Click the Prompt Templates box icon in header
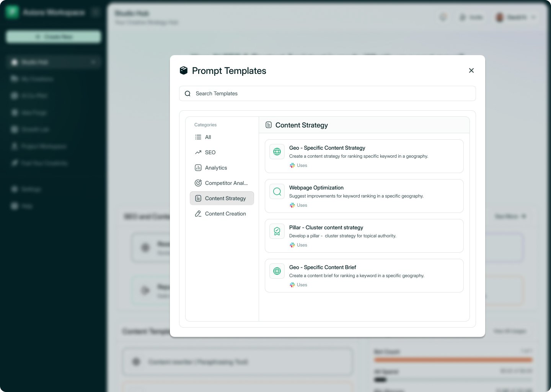 (184, 70)
